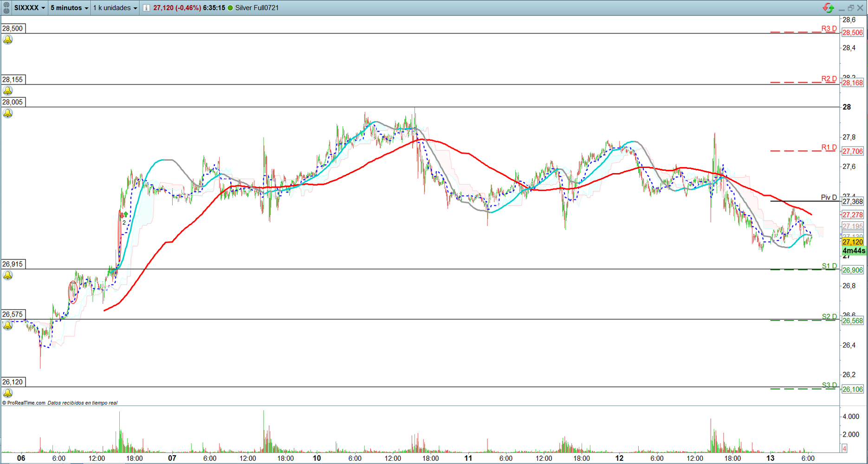
Task: Click the chart link chain icon
Action: pyautogui.click(x=6, y=8)
